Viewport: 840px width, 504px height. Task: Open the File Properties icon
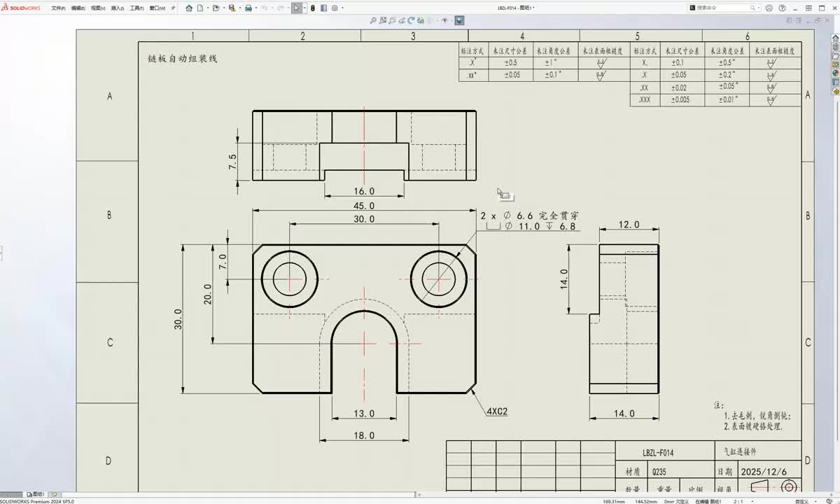323,8
